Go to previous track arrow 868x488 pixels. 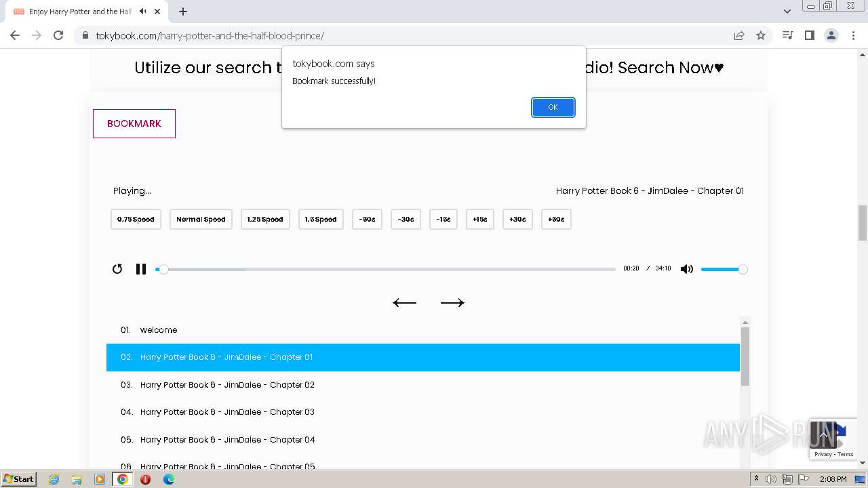[404, 302]
